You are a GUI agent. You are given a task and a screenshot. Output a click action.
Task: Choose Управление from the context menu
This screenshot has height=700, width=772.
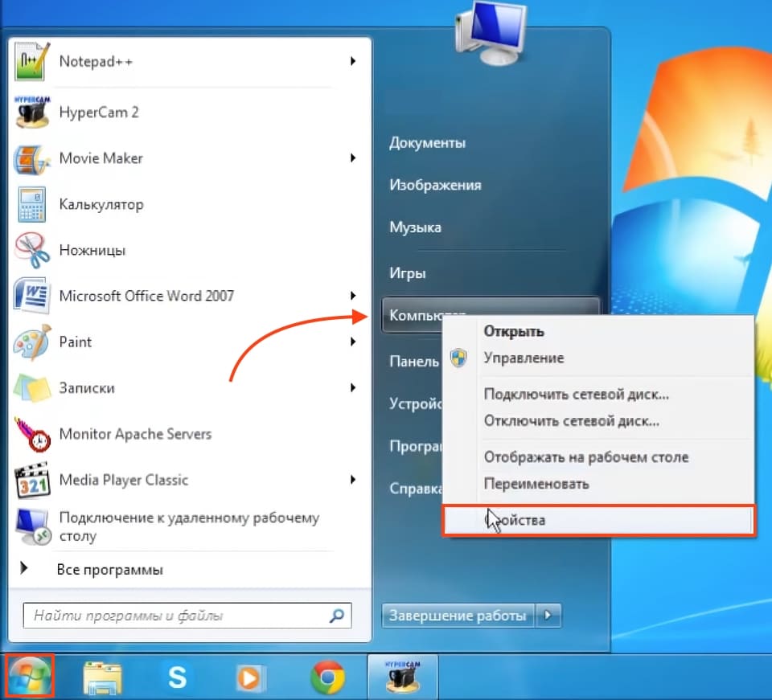pyautogui.click(x=523, y=358)
